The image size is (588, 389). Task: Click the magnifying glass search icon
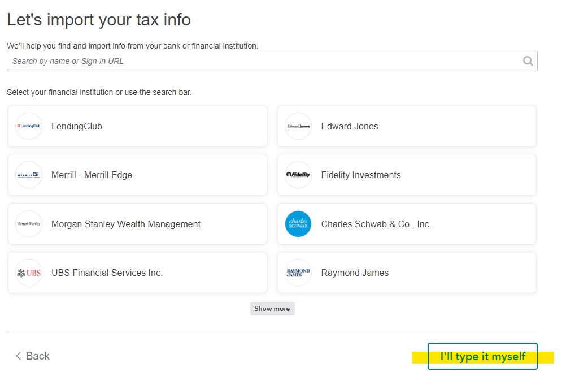tap(528, 61)
